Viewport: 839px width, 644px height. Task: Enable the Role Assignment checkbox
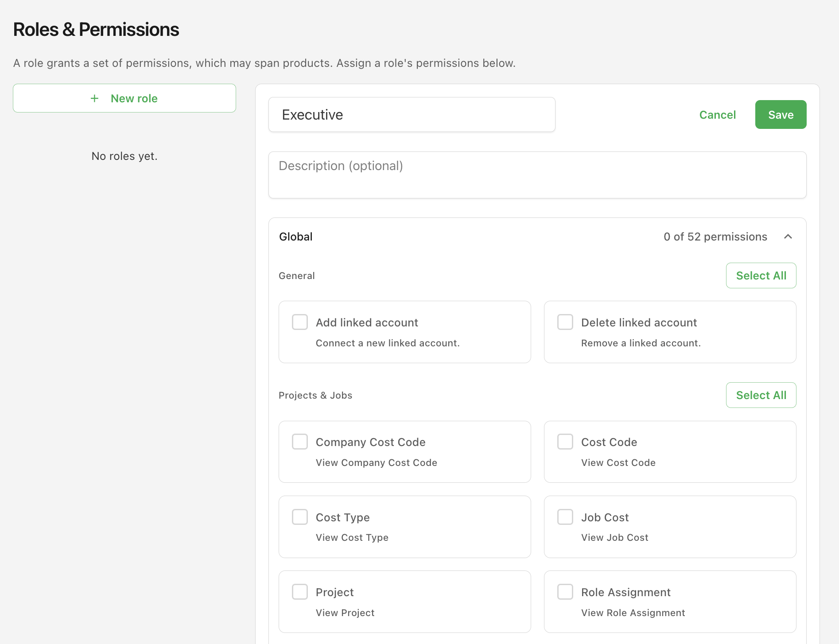click(565, 592)
